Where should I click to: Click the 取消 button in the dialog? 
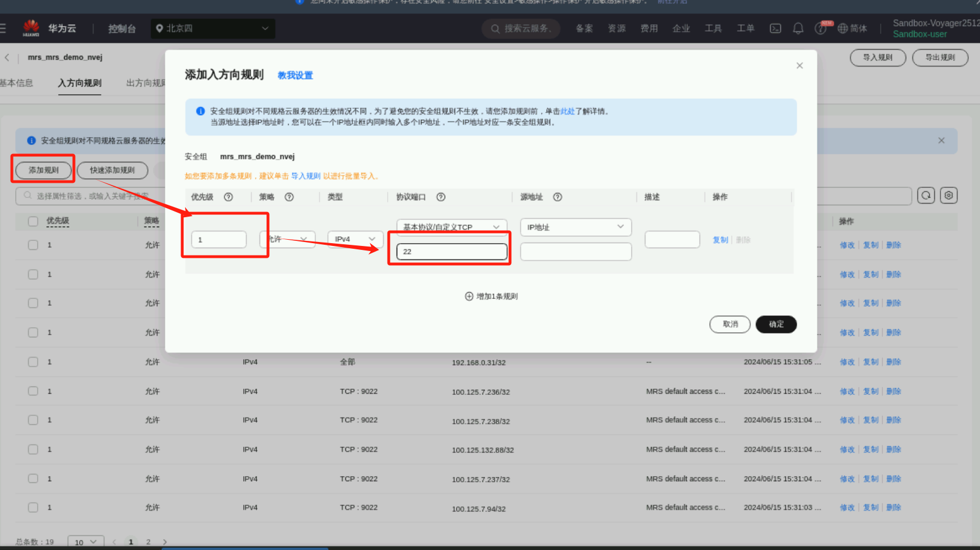(x=730, y=324)
